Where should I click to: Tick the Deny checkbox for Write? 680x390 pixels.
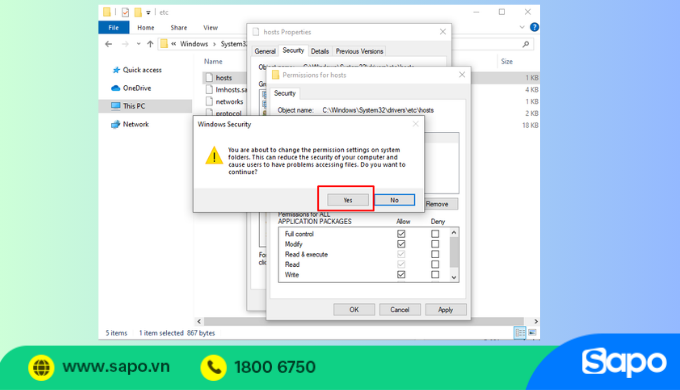click(435, 275)
